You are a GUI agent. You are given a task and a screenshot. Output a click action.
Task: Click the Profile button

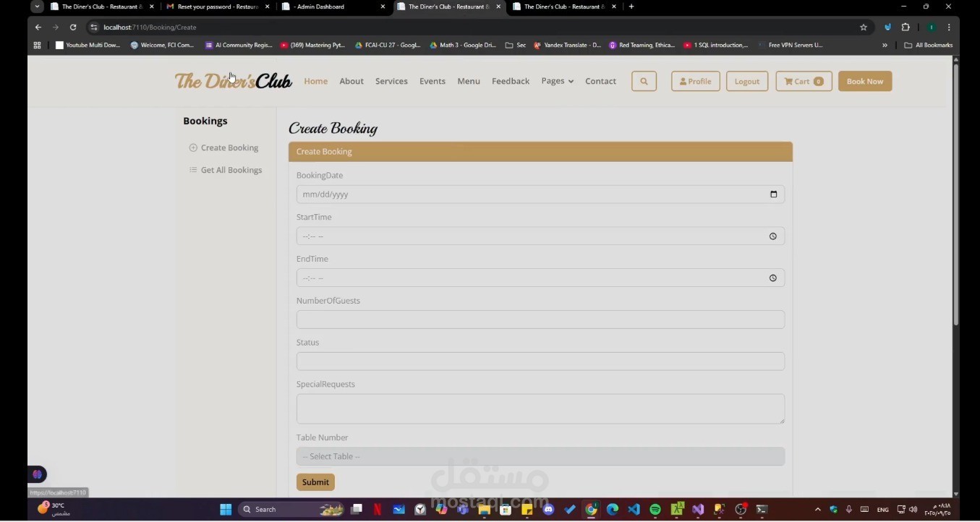tap(696, 81)
